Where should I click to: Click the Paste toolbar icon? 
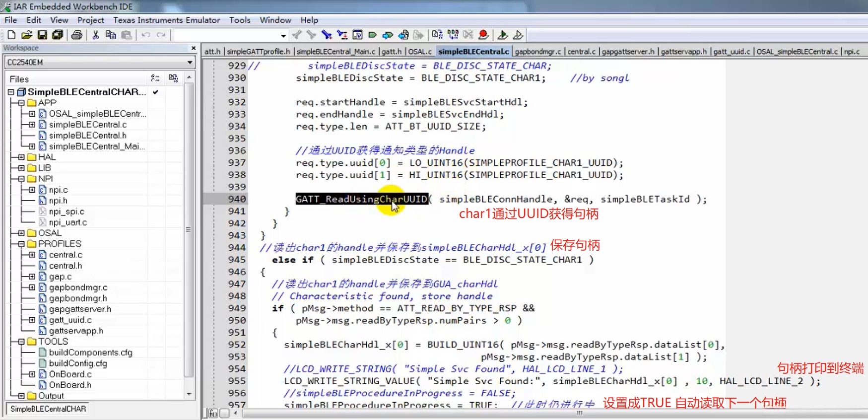tap(127, 35)
